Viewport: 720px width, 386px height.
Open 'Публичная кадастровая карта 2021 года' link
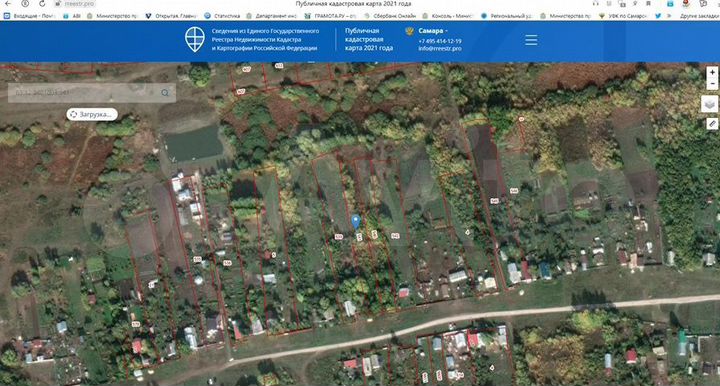(x=369, y=39)
